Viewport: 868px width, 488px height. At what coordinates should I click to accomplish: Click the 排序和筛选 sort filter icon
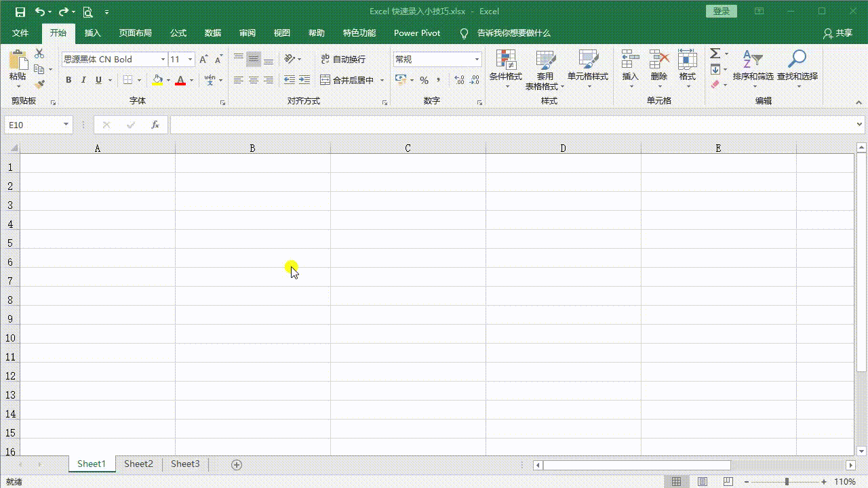(755, 64)
